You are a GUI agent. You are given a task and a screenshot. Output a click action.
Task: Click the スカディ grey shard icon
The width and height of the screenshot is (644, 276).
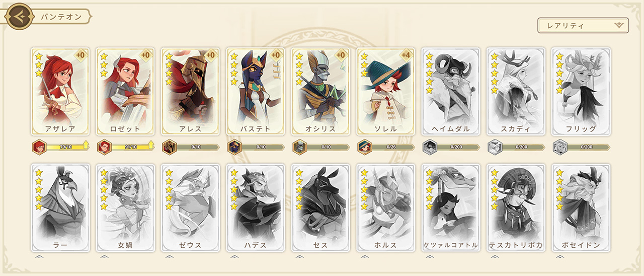coord(495,147)
